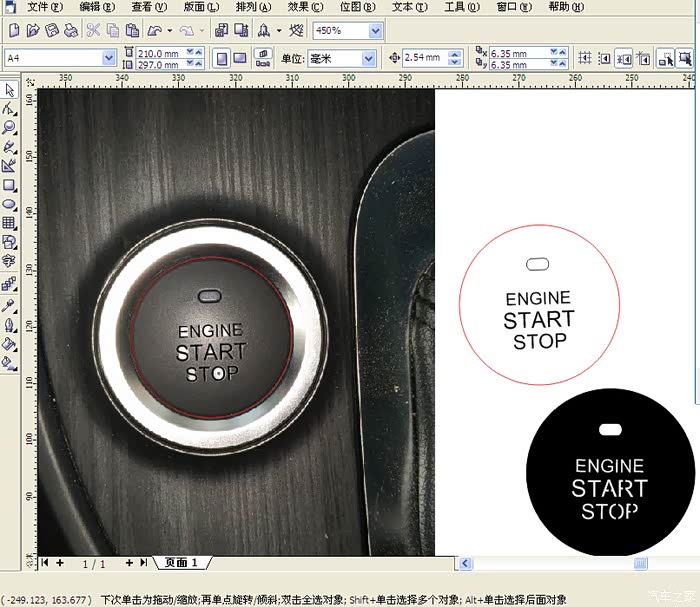Switch page orientation to portrait
This screenshot has height=607, width=700.
pyautogui.click(x=223, y=58)
